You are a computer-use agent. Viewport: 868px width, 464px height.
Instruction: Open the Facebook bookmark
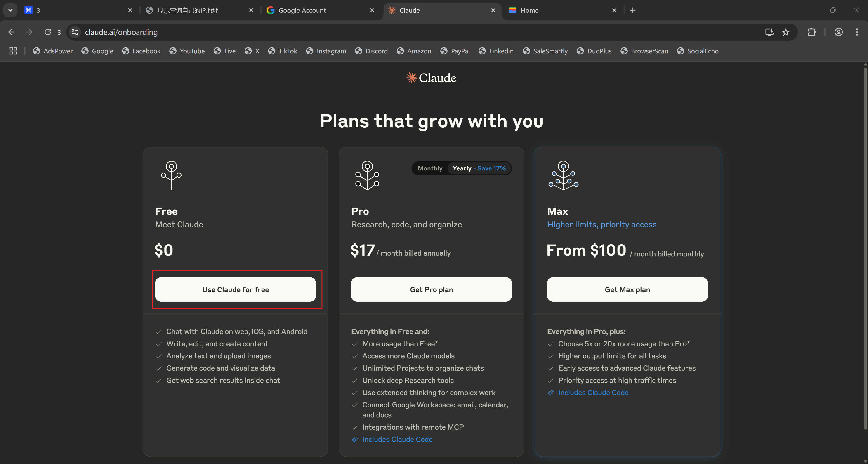point(142,51)
